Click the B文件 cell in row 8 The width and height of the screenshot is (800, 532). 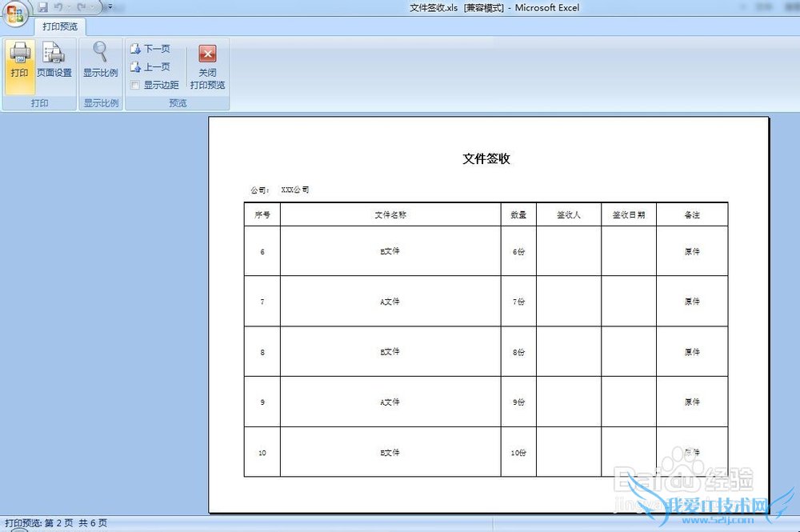coord(390,352)
